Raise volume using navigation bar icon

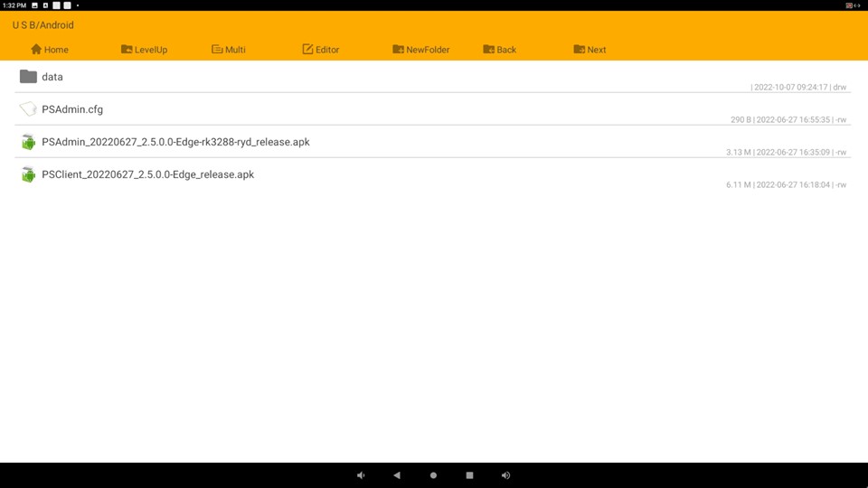pos(505,475)
